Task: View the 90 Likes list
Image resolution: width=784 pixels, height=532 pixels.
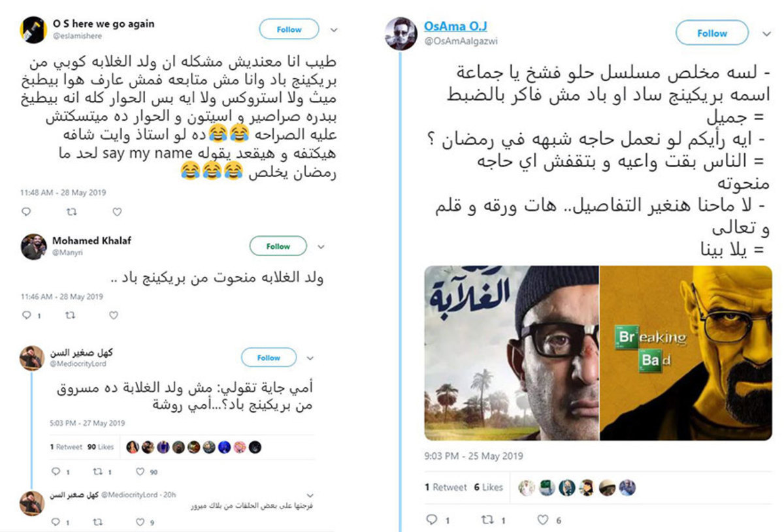Action: 101,447
